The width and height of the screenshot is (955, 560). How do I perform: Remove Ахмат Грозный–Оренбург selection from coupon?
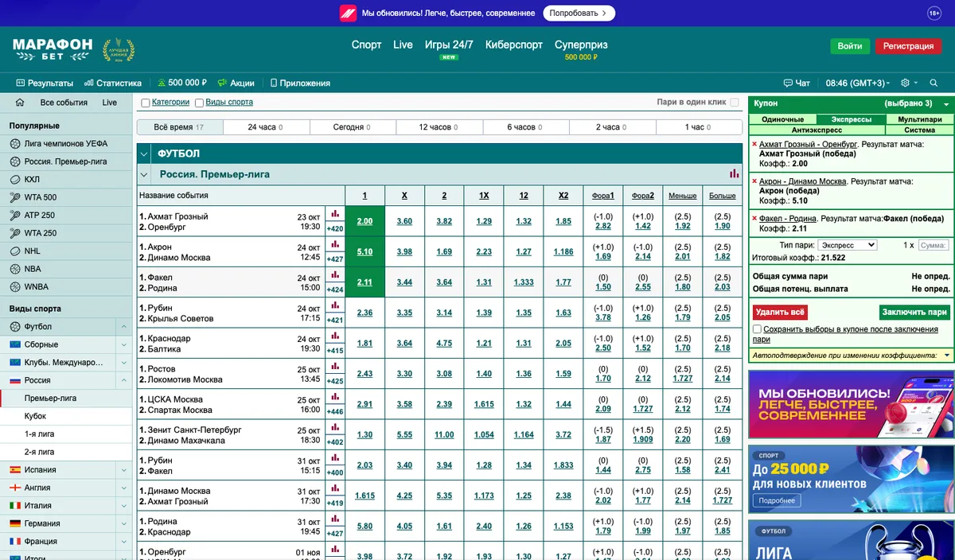[x=754, y=145]
